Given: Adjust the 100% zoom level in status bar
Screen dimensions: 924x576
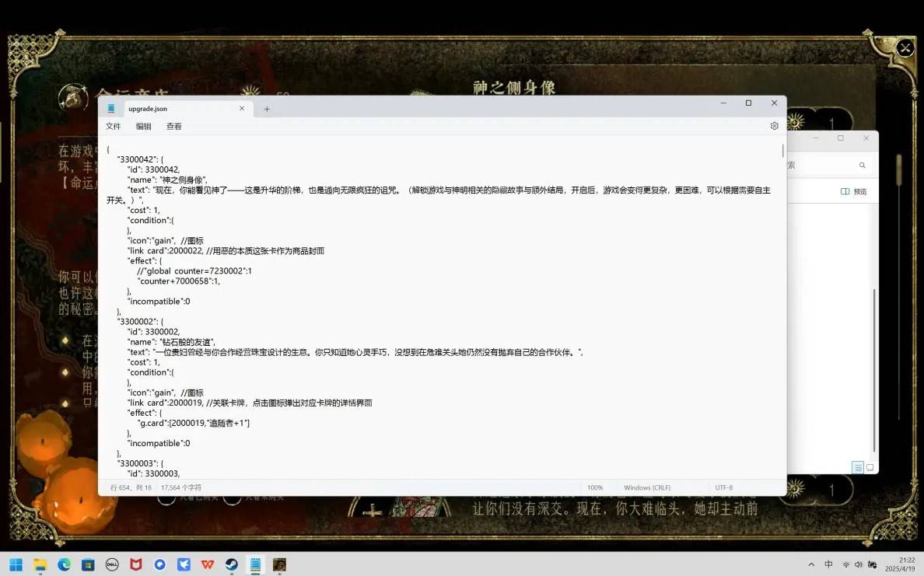Looking at the screenshot, I should click(596, 487).
